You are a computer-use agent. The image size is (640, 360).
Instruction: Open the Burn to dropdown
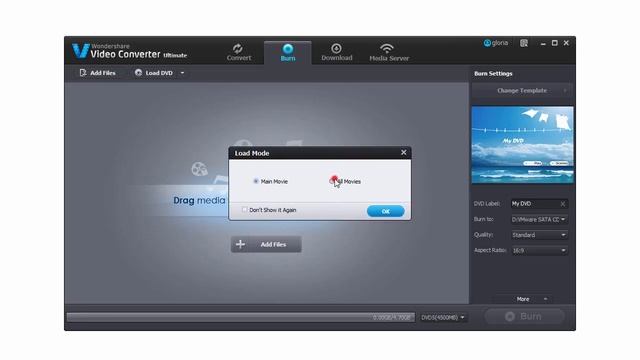pyautogui.click(x=539, y=219)
